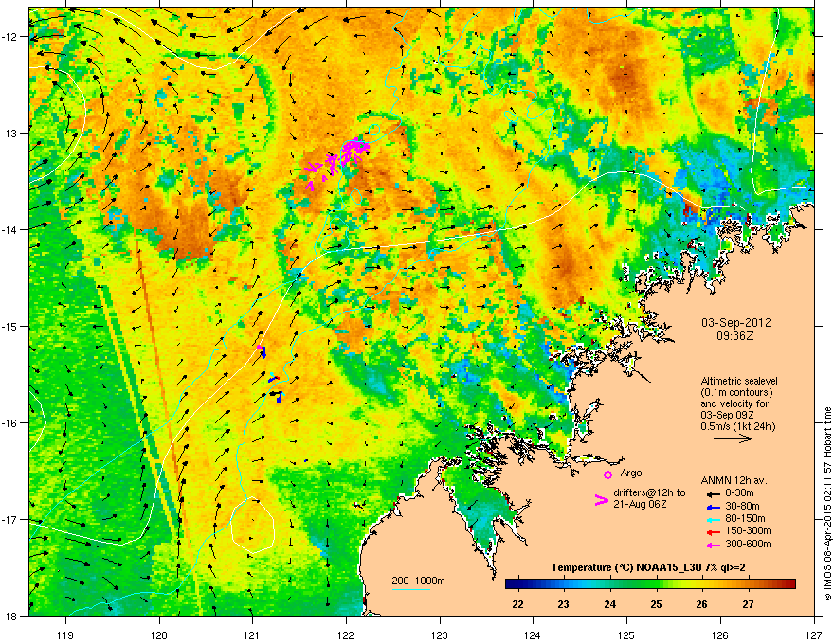Click the '123' longitude axis label

440,635
